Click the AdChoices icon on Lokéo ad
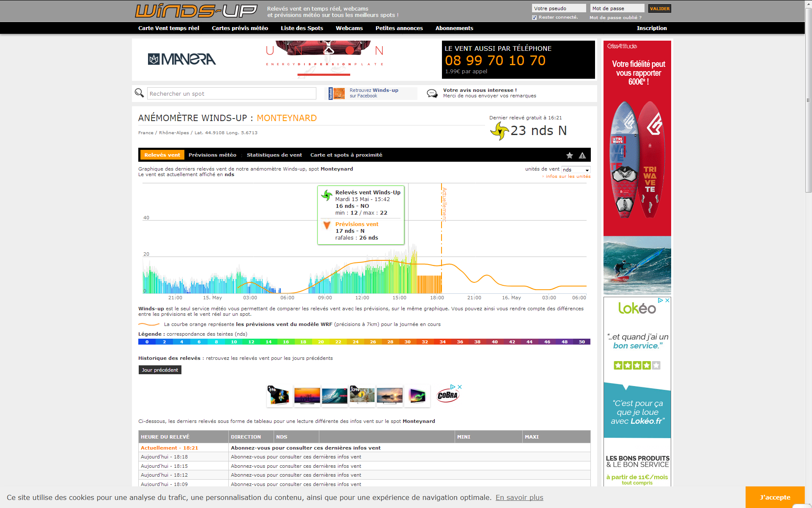Image resolution: width=812 pixels, height=508 pixels. click(660, 300)
